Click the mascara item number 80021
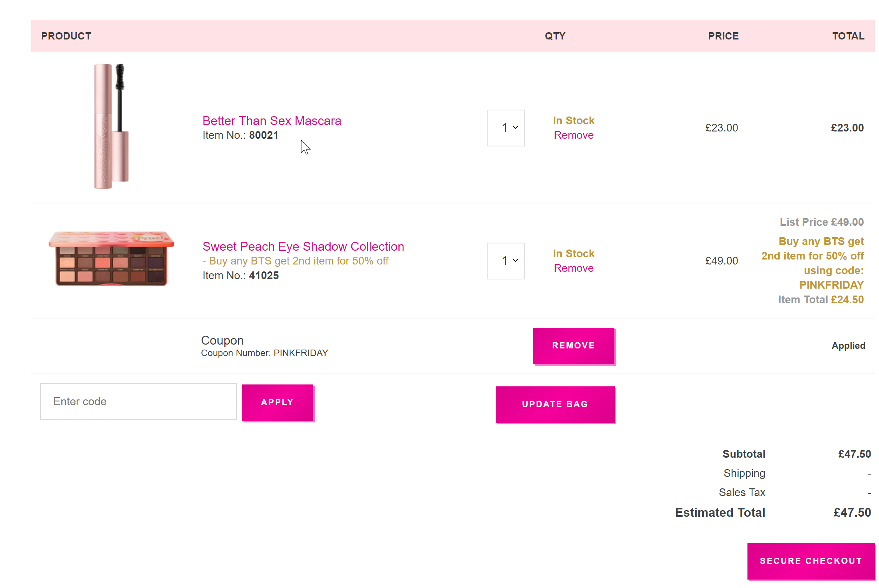The height and width of the screenshot is (588, 879). [x=263, y=135]
